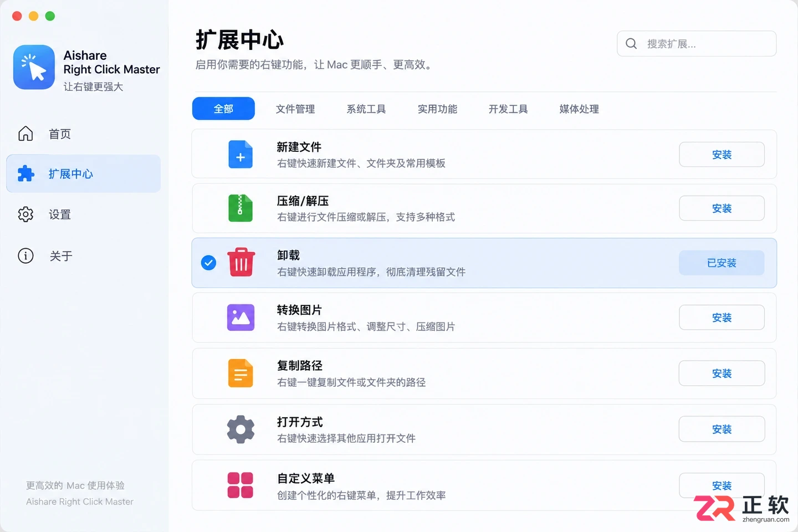Screen dimensions: 798x532
Task: Focus the 搜索扩展 search field
Action: point(697,44)
